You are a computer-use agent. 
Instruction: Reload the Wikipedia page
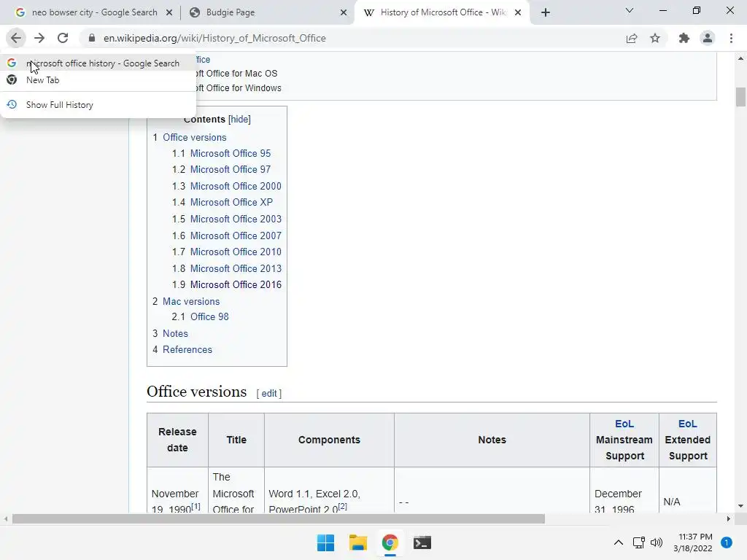tap(63, 38)
